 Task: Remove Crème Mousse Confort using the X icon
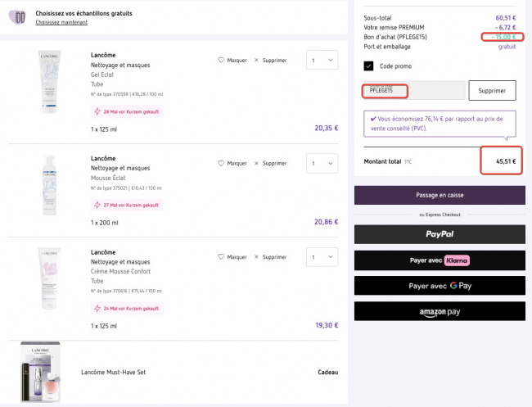(x=256, y=256)
